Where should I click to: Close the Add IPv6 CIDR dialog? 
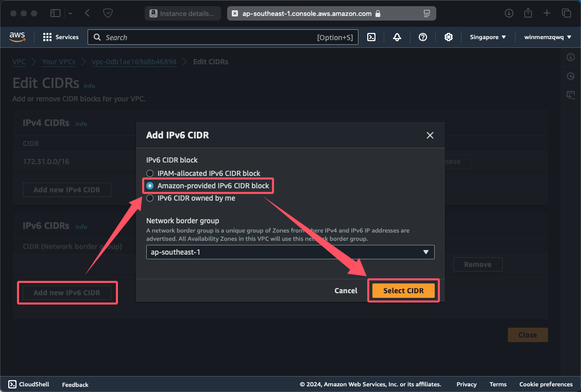coord(430,135)
